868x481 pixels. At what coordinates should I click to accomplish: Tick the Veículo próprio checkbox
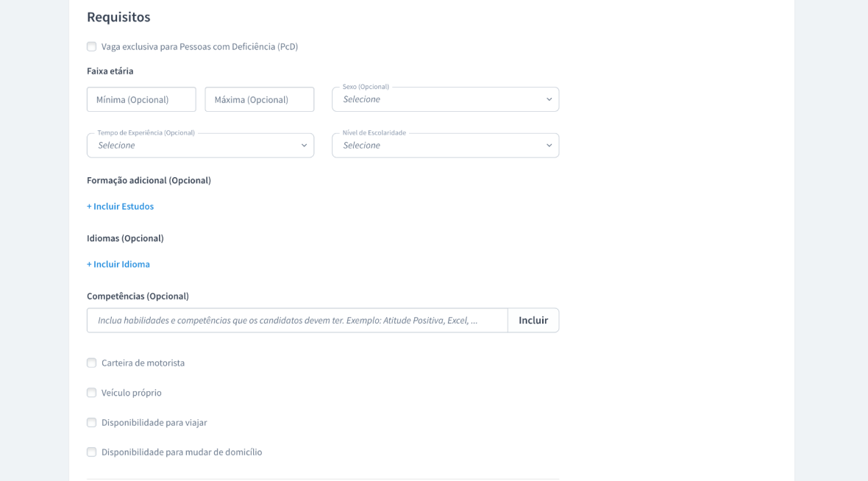[x=92, y=393]
